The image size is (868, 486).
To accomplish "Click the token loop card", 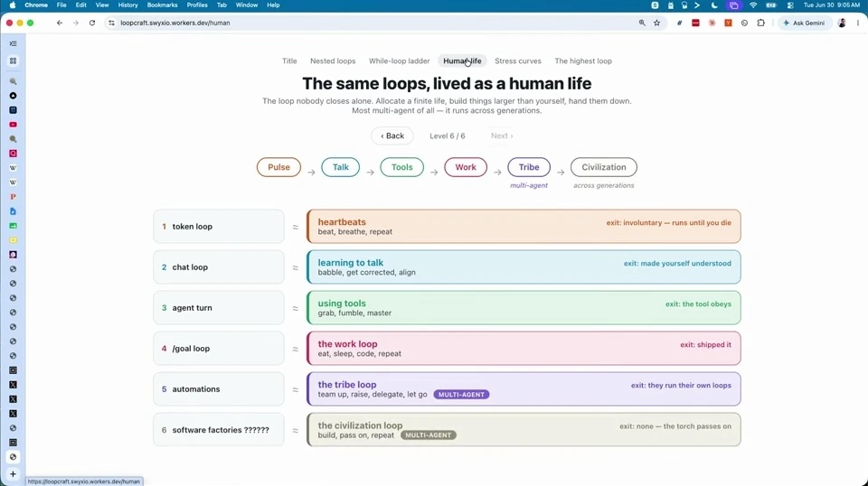I will [219, 226].
